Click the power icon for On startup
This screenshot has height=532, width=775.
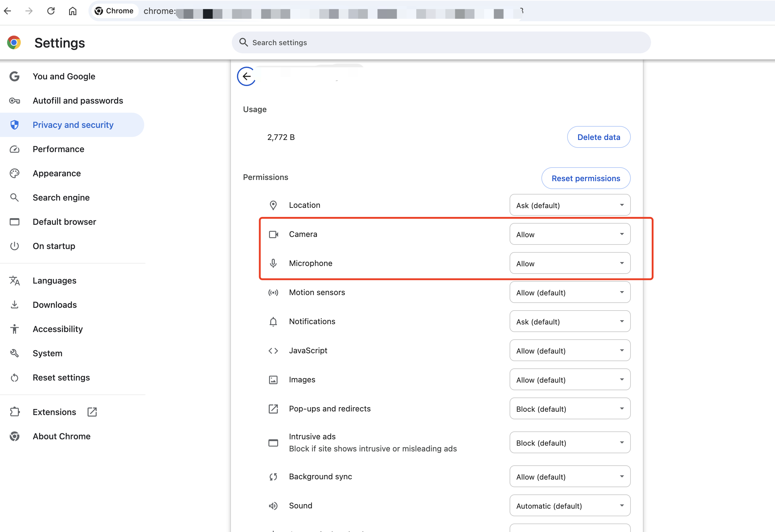coord(14,246)
